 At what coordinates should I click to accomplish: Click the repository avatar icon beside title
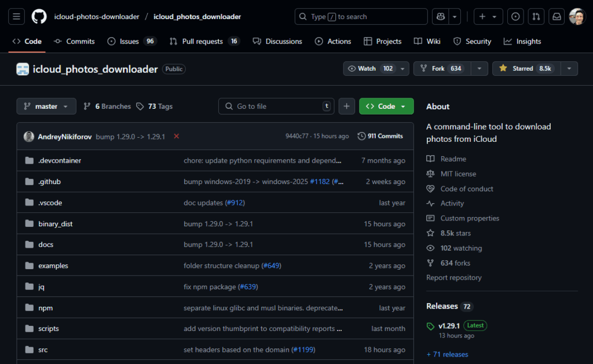23,69
